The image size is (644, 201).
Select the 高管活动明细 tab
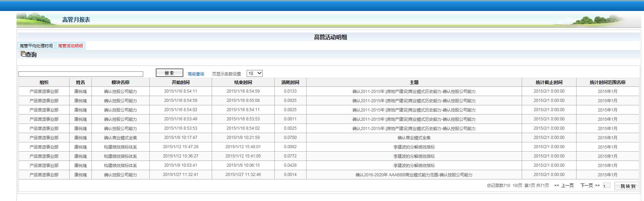pyautogui.click(x=71, y=46)
